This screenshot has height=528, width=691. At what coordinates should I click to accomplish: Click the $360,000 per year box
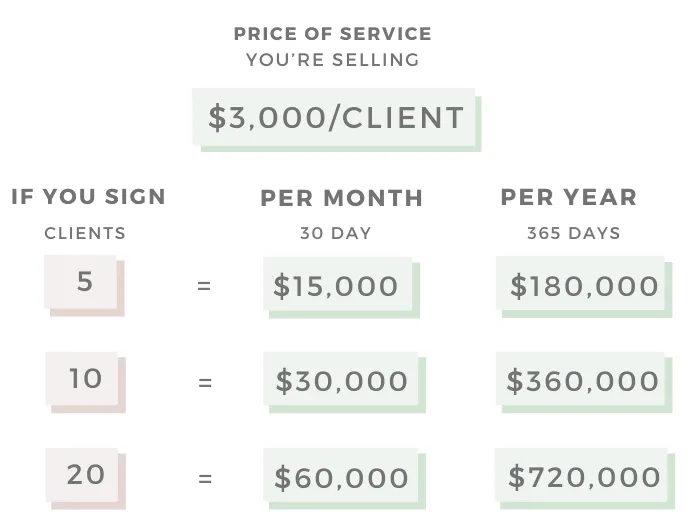(583, 381)
